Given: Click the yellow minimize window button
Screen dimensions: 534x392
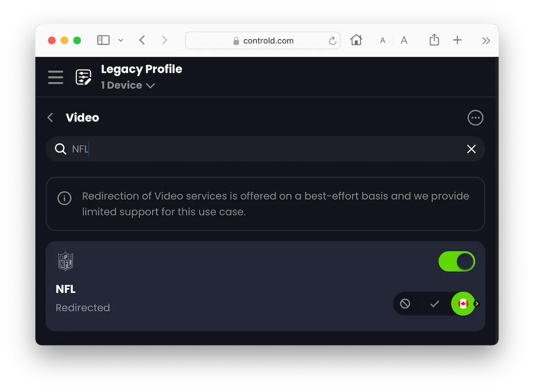Looking at the screenshot, I should [x=65, y=40].
